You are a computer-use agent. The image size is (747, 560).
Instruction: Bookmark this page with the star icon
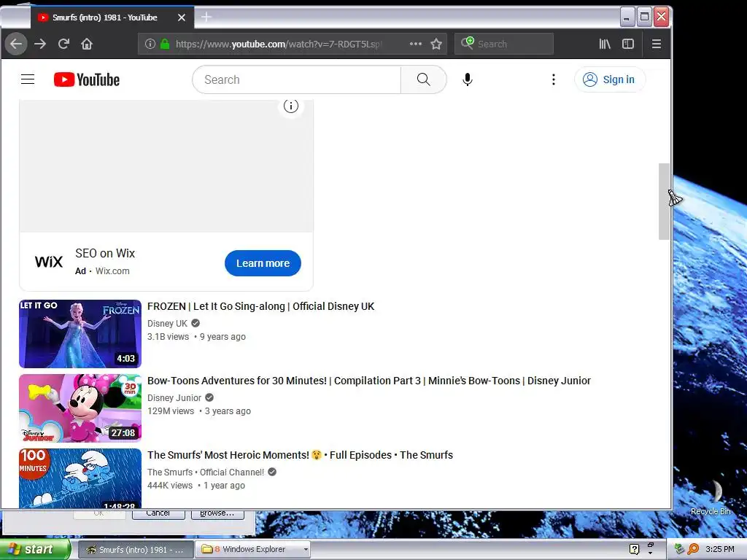(x=436, y=44)
